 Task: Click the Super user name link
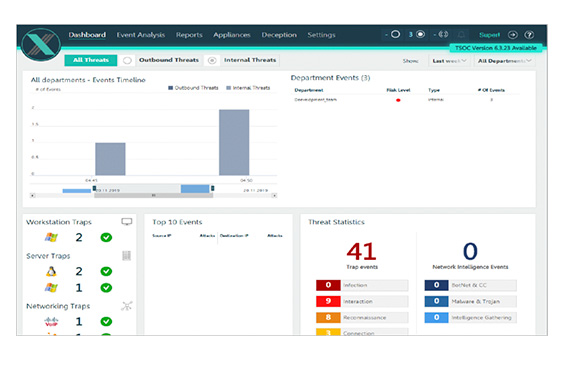(x=489, y=35)
